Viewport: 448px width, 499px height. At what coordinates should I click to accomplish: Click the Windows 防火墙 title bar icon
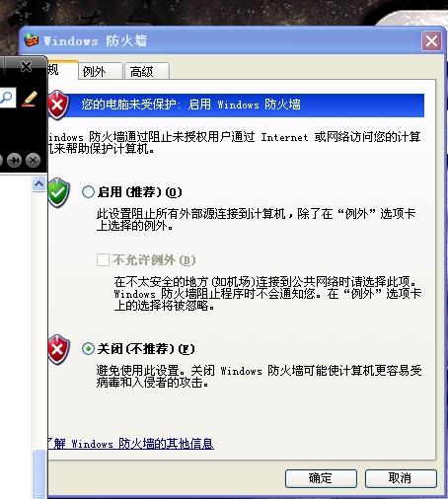click(x=32, y=40)
